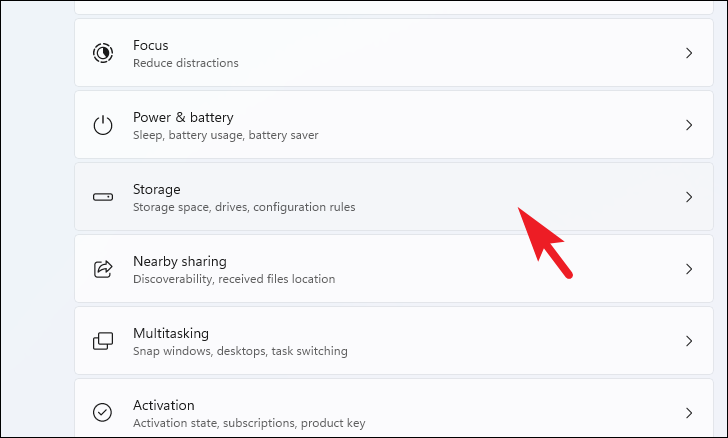This screenshot has width=728, height=438.
Task: Expand the Focus row chevron
Action: (x=689, y=53)
